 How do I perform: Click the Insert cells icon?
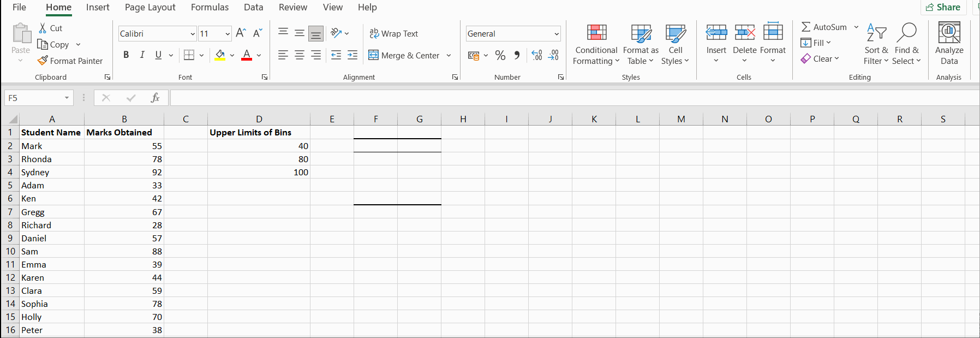716,33
